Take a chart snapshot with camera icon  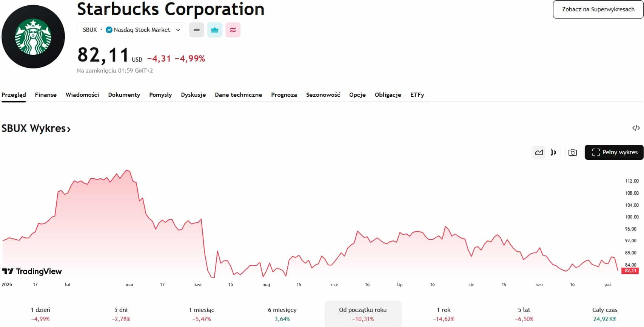[572, 152]
